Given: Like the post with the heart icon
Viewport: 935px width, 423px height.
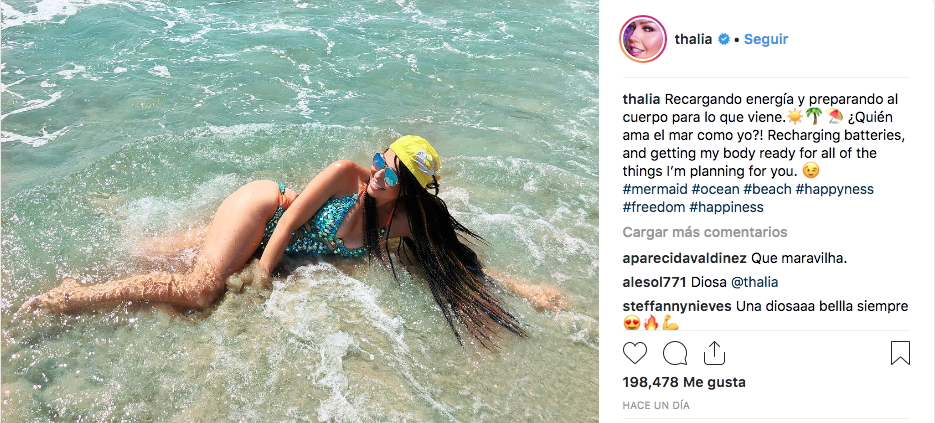Looking at the screenshot, I should point(634,353).
